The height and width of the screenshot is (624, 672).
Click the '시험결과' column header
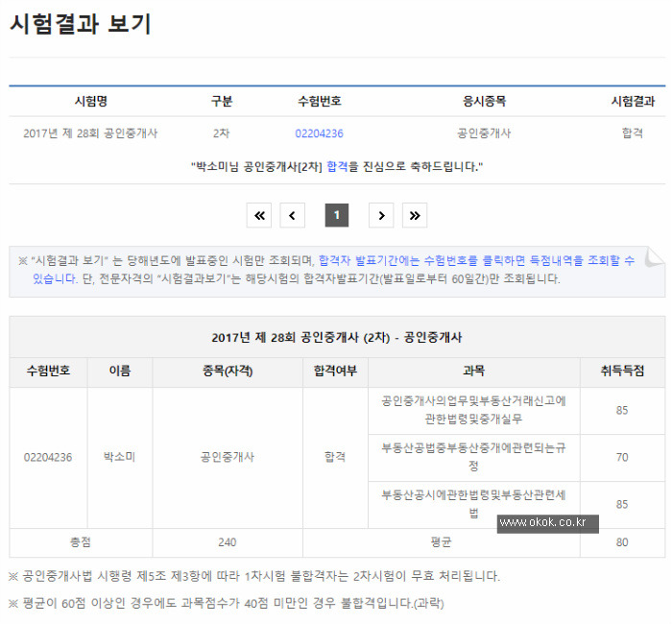click(x=633, y=101)
